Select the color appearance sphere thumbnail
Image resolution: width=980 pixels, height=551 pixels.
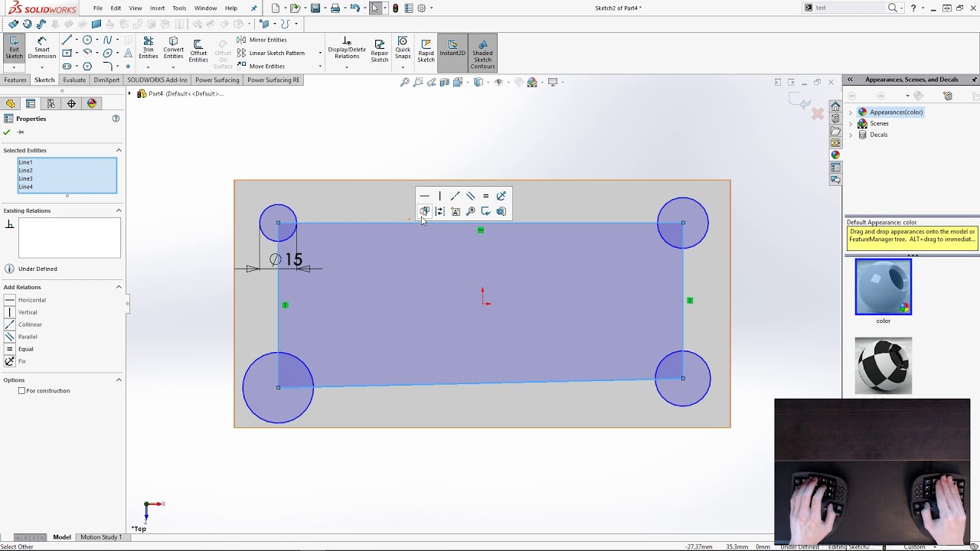coord(884,287)
